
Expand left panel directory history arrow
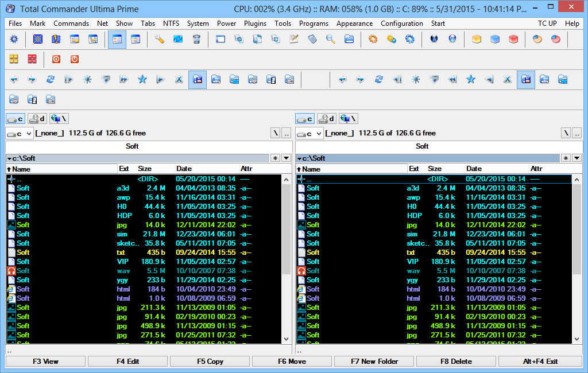click(x=286, y=158)
